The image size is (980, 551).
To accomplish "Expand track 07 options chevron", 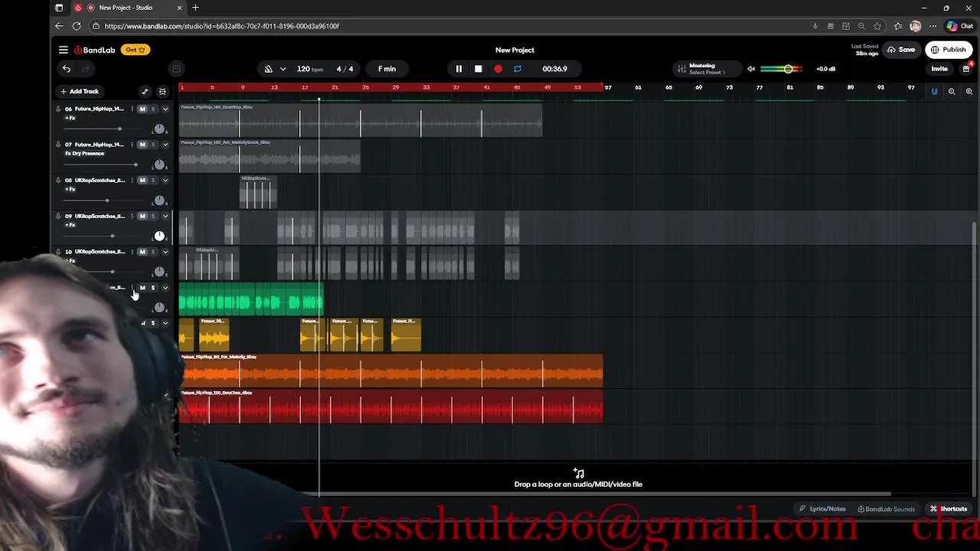I will click(165, 145).
